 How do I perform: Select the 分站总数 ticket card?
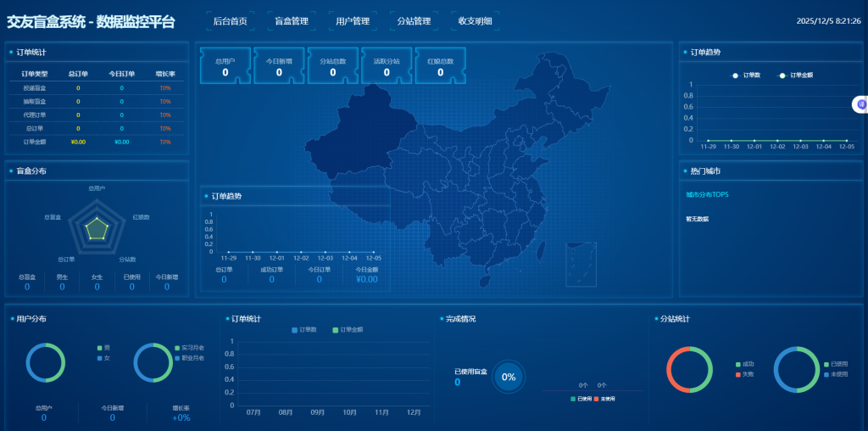pyautogui.click(x=332, y=66)
